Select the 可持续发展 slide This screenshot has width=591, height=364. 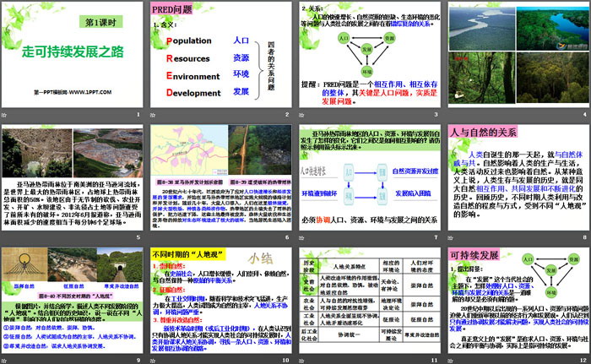point(517,298)
